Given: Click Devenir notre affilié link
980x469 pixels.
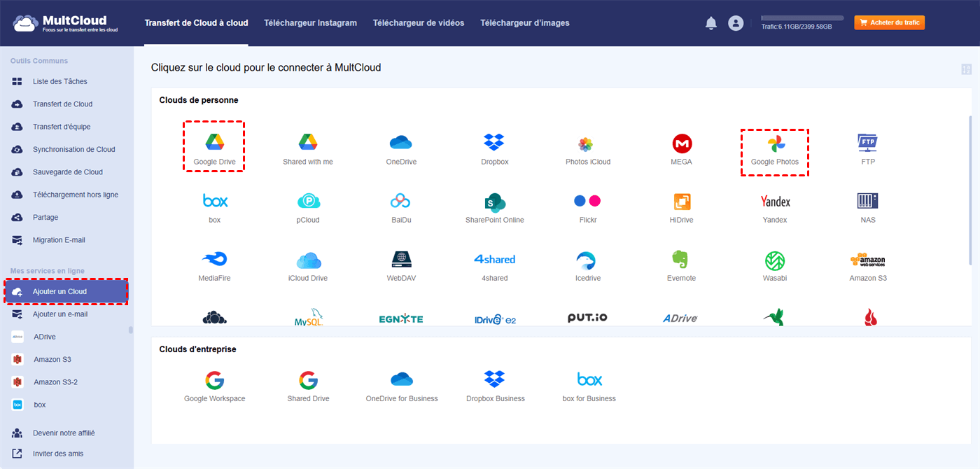Looking at the screenshot, I should [64, 433].
